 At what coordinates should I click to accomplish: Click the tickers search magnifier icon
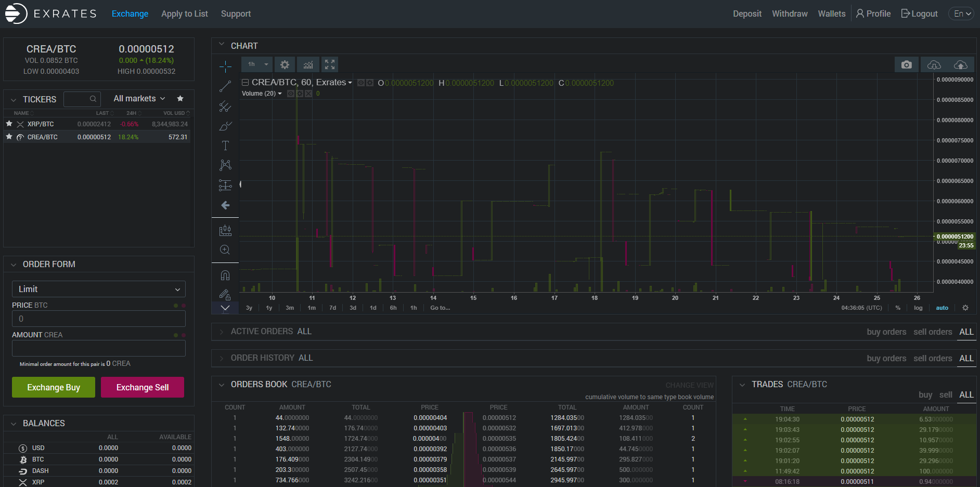coord(93,99)
